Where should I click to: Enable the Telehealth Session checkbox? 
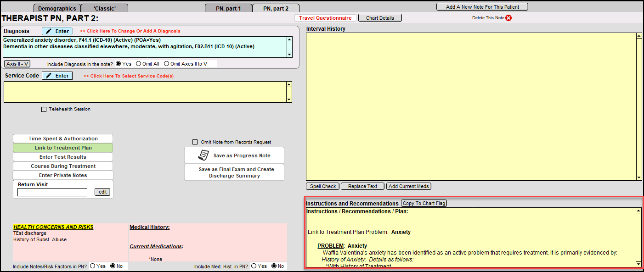pos(44,109)
